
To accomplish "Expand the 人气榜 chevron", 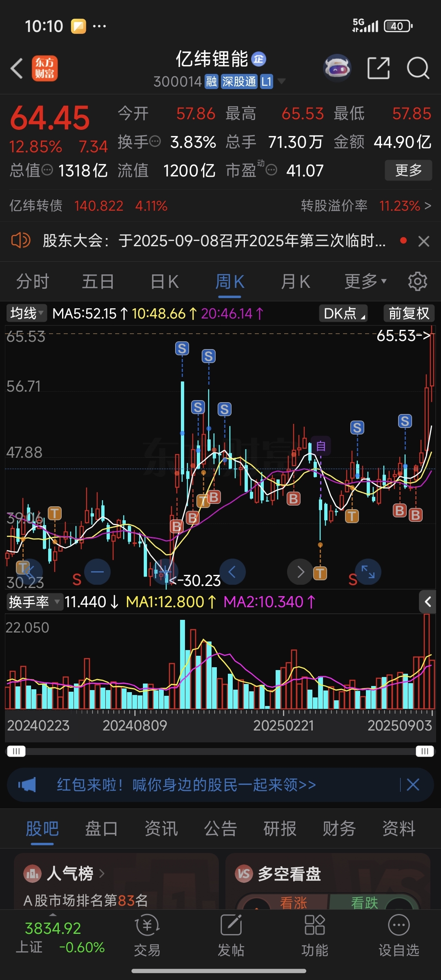I will click(x=102, y=874).
